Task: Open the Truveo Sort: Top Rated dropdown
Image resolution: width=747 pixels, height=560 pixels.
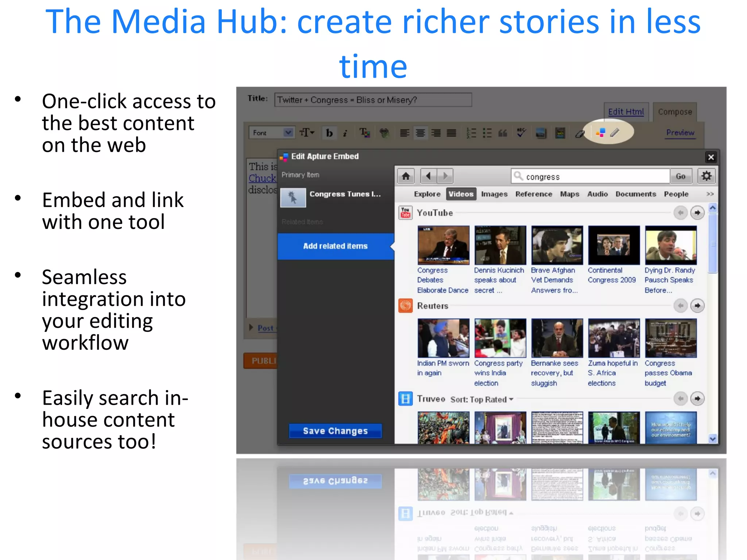Action: (x=482, y=400)
